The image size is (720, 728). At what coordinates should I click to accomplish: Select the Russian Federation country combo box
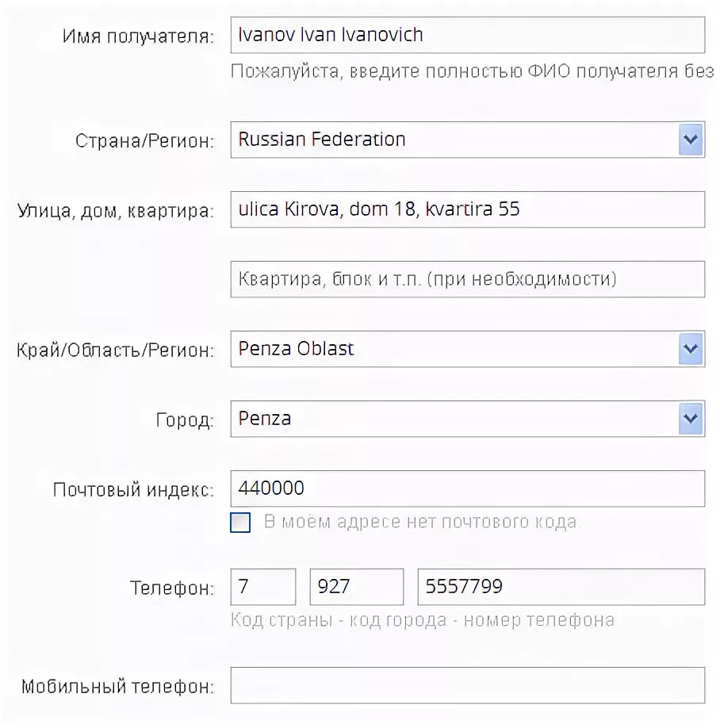pos(468,140)
